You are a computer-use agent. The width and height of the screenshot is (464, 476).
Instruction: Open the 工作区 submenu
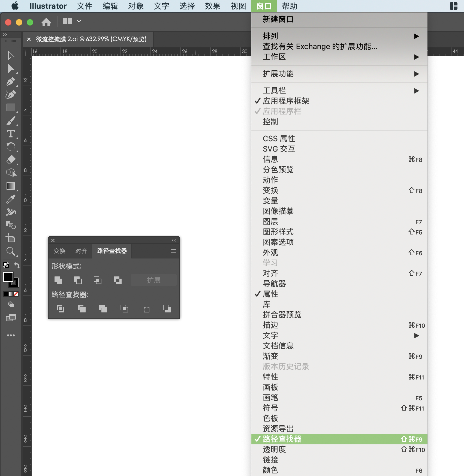coord(274,57)
